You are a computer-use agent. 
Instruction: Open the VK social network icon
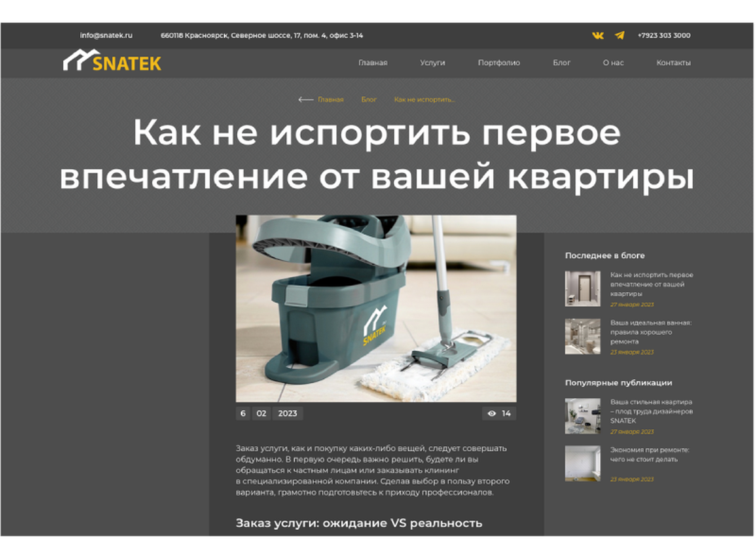pyautogui.click(x=598, y=35)
